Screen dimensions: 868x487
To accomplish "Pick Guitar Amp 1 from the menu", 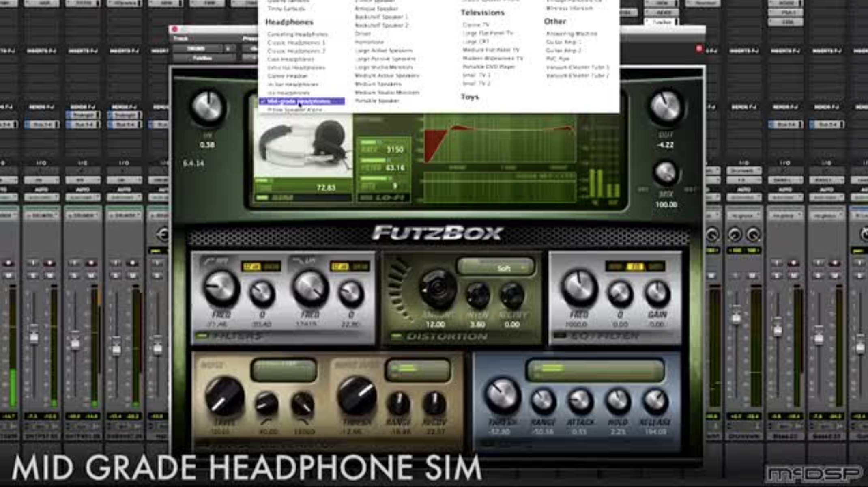I will (563, 42).
